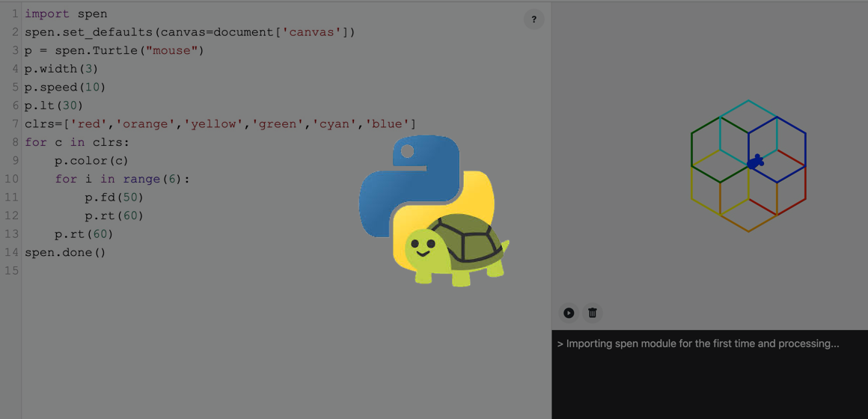
Task: Clear the canvas with the trash icon
Action: 593,313
